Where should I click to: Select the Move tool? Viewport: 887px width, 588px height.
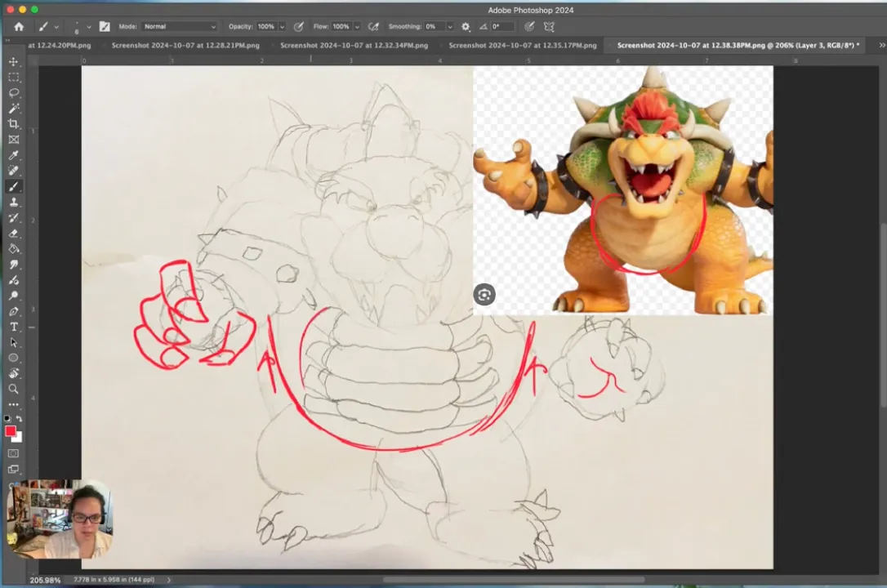(14, 62)
